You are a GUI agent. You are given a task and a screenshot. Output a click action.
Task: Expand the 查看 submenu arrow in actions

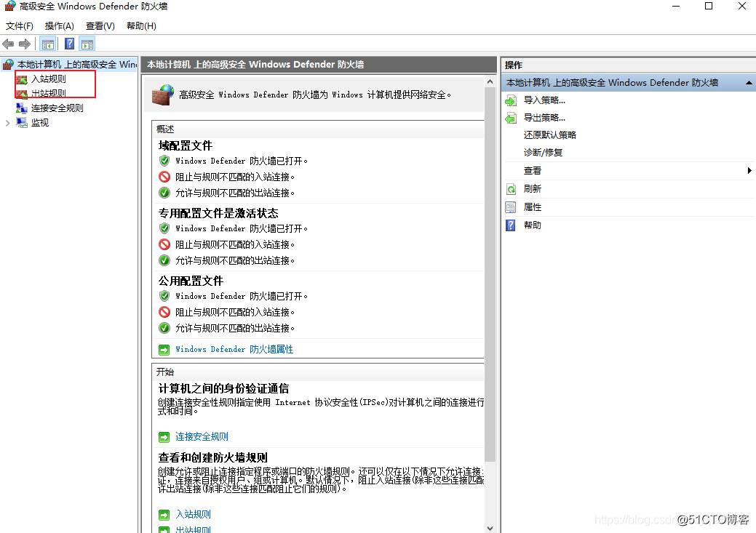749,171
